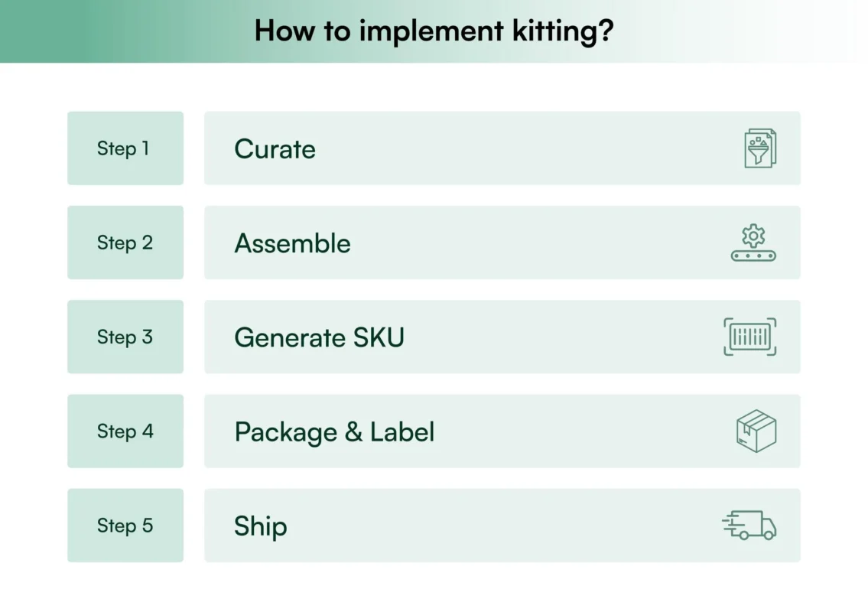868x612 pixels.
Task: Click the Assemble gear conveyor icon
Action: 753,243
